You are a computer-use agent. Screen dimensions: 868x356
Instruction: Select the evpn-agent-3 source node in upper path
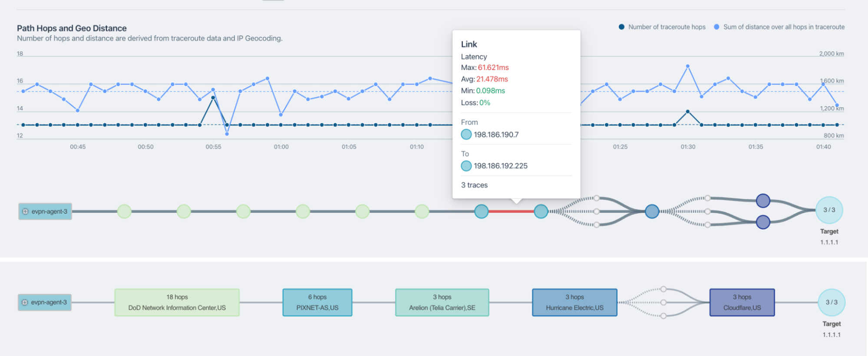point(45,211)
